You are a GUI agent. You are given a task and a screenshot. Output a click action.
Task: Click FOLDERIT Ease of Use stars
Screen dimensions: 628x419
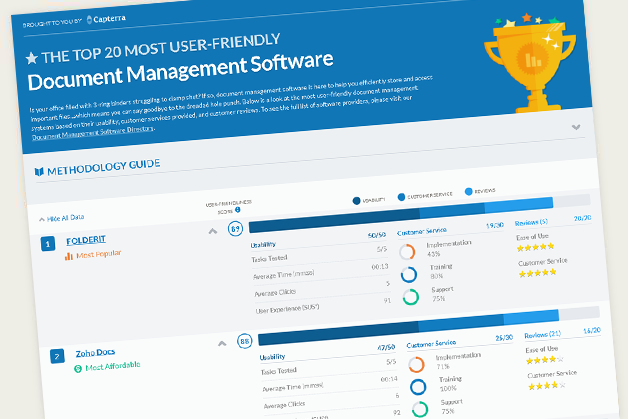pyautogui.click(x=535, y=247)
